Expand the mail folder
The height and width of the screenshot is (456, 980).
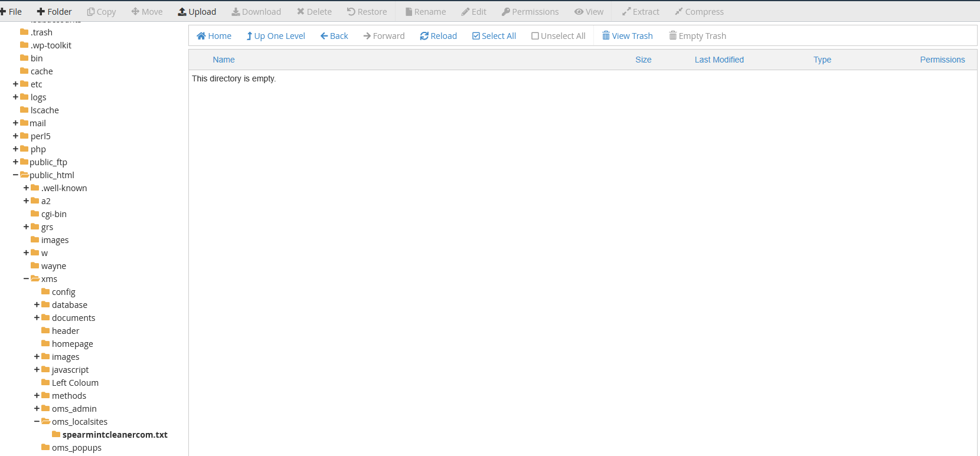(15, 123)
